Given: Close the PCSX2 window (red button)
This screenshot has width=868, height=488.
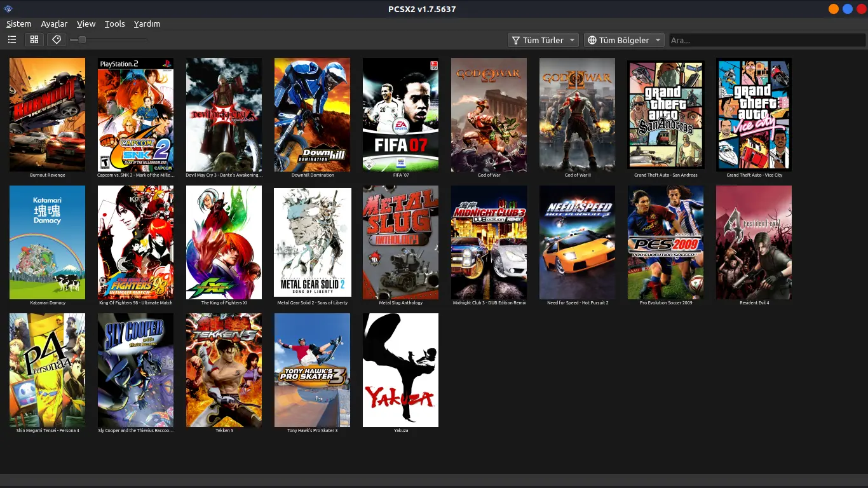Looking at the screenshot, I should click(x=861, y=9).
